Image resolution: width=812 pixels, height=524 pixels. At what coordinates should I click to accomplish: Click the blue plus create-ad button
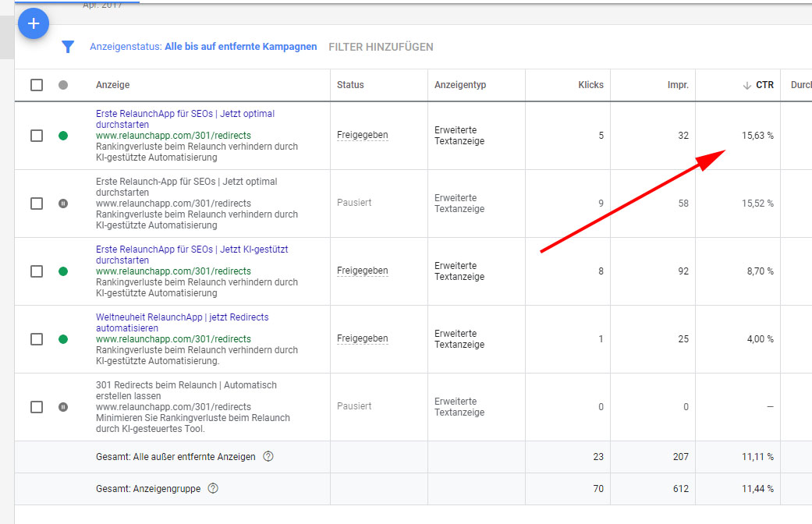pyautogui.click(x=34, y=23)
